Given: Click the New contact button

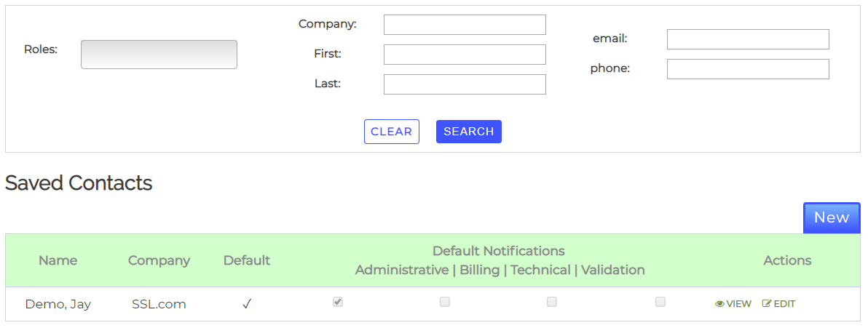Looking at the screenshot, I should pyautogui.click(x=832, y=217).
